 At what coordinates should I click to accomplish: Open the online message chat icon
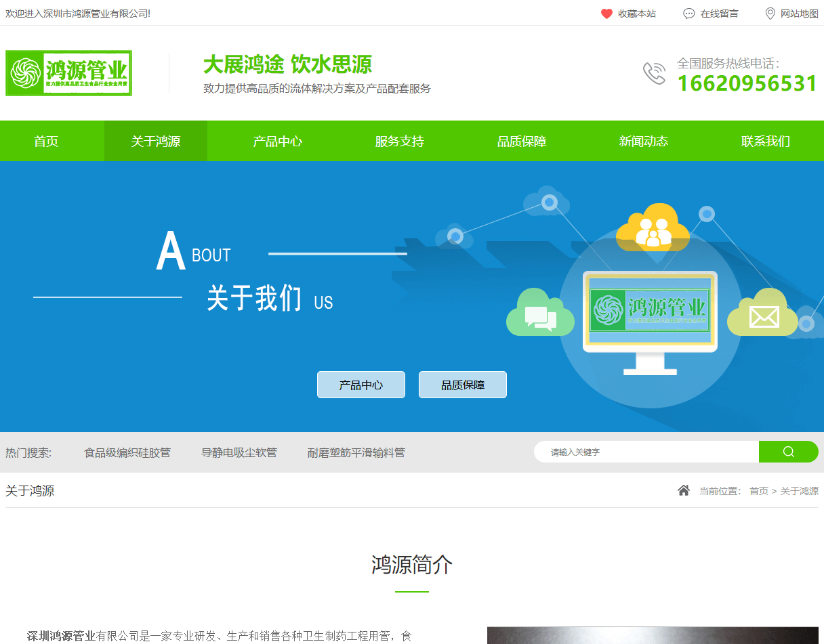pyautogui.click(x=688, y=13)
